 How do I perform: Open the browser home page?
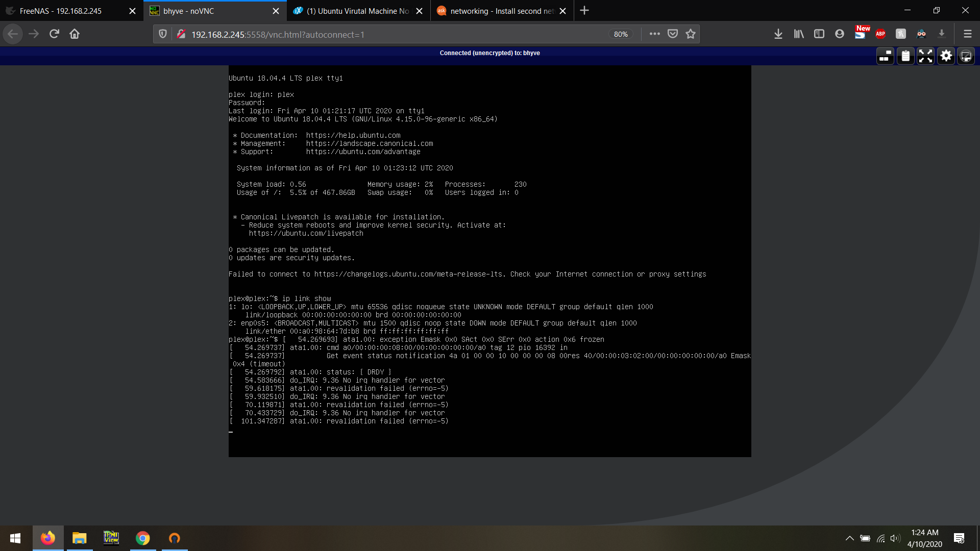tap(75, 34)
